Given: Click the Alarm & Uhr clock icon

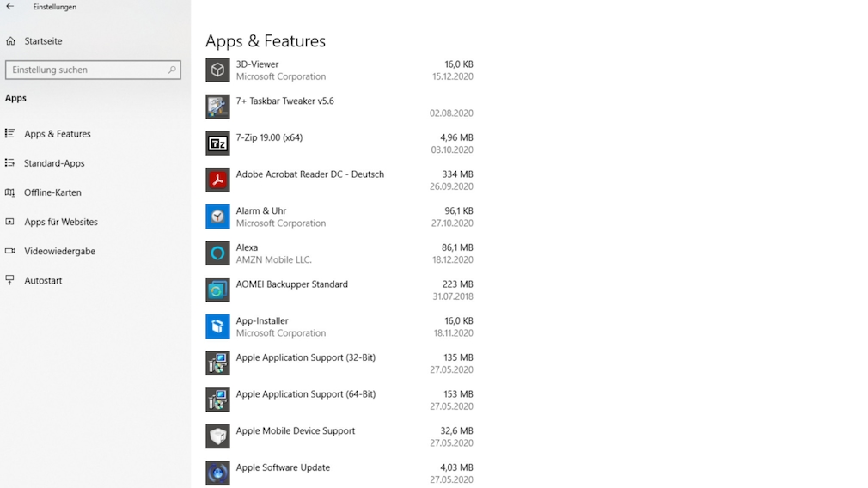Looking at the screenshot, I should (217, 217).
